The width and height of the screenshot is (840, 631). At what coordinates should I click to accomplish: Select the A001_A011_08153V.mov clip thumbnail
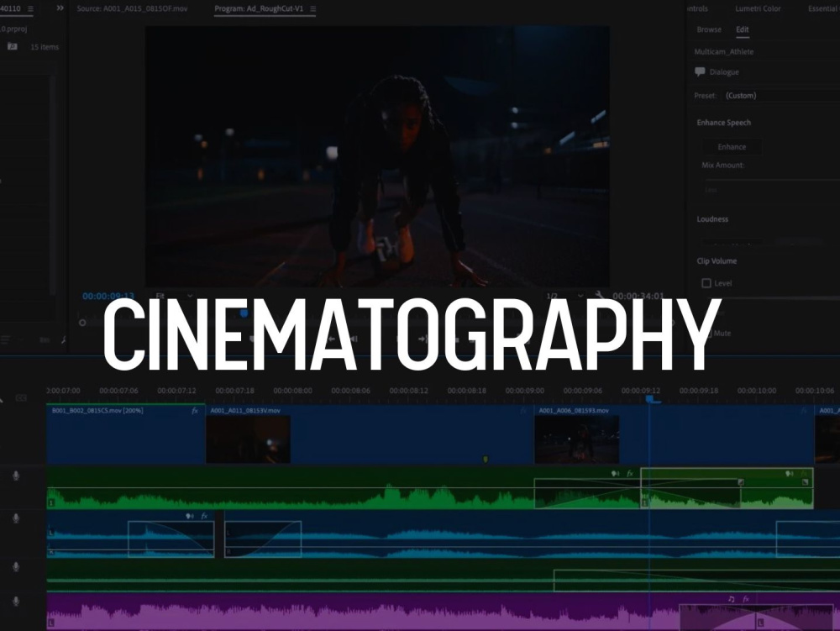tap(248, 439)
